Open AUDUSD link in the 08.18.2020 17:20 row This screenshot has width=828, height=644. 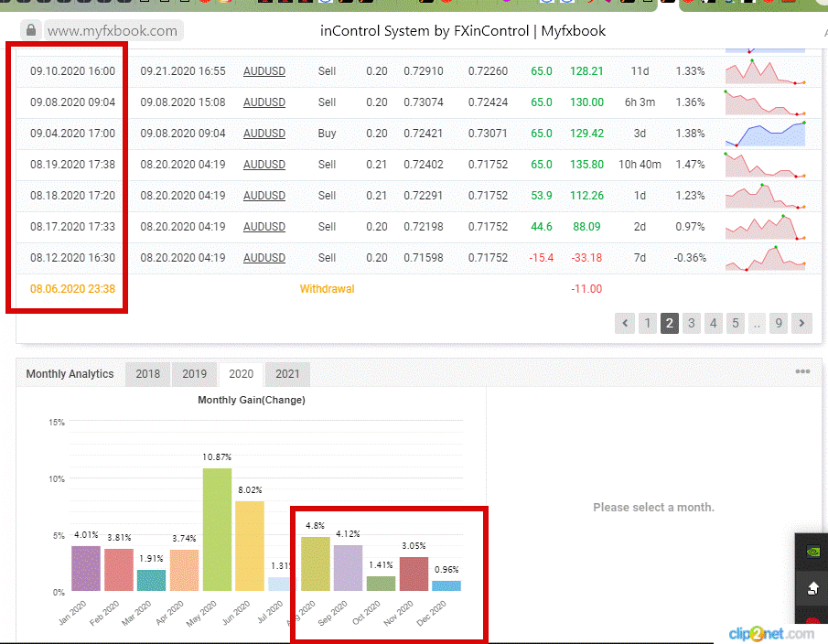(x=264, y=196)
